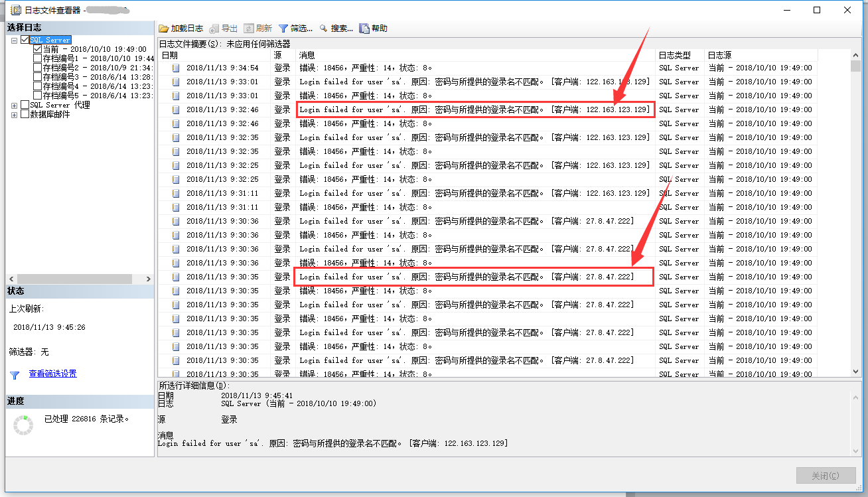
Task: Open the 搜索... search dialog
Action: [x=336, y=29]
